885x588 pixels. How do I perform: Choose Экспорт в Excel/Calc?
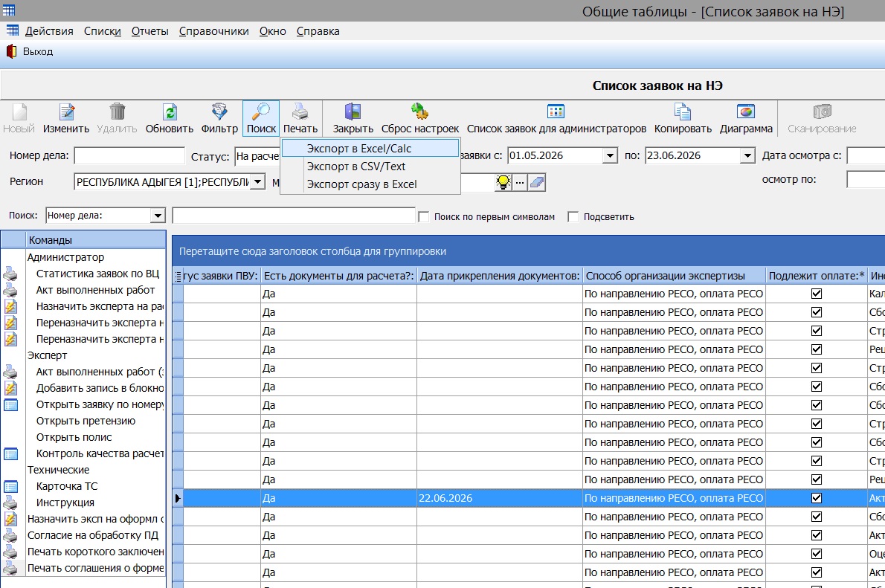[370, 149]
